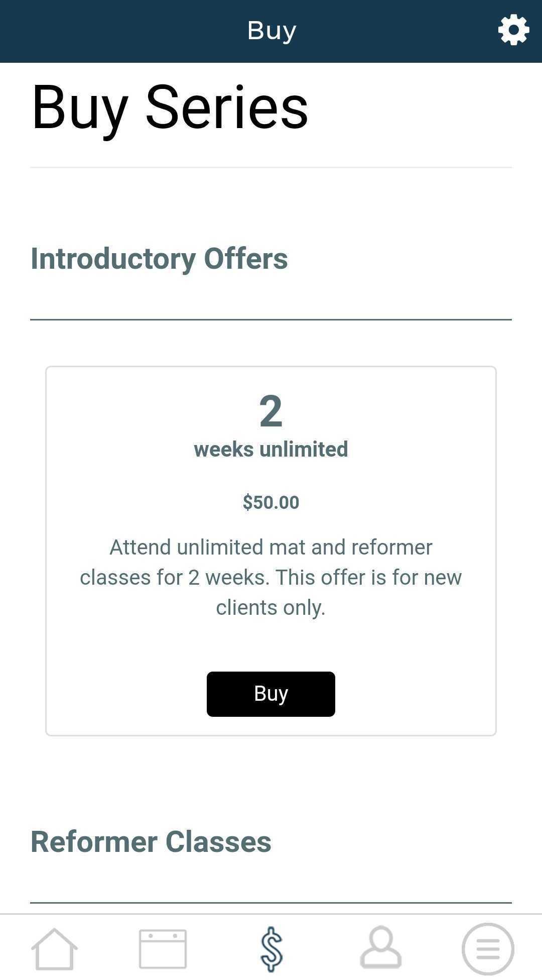Click the divider under Buy Series
Screen dimensions: 542x980
(271, 167)
